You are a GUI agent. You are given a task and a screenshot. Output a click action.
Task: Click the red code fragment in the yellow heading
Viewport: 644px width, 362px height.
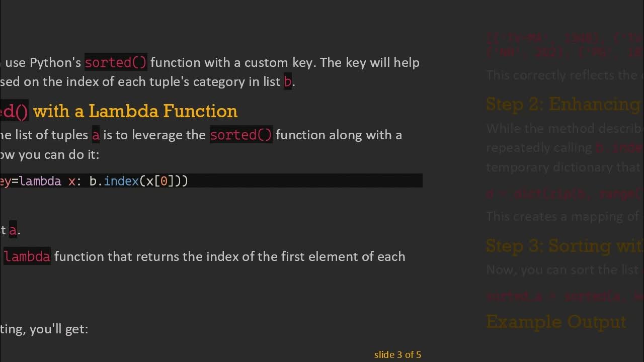click(x=14, y=111)
